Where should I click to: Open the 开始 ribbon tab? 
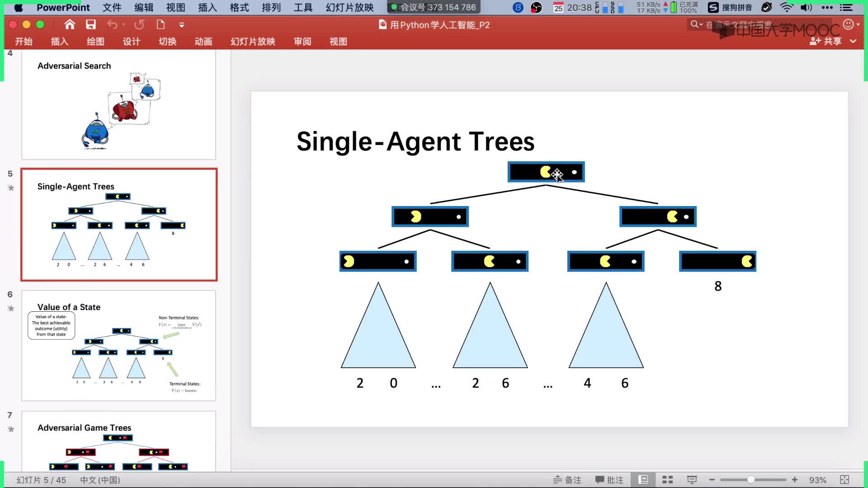coord(24,42)
